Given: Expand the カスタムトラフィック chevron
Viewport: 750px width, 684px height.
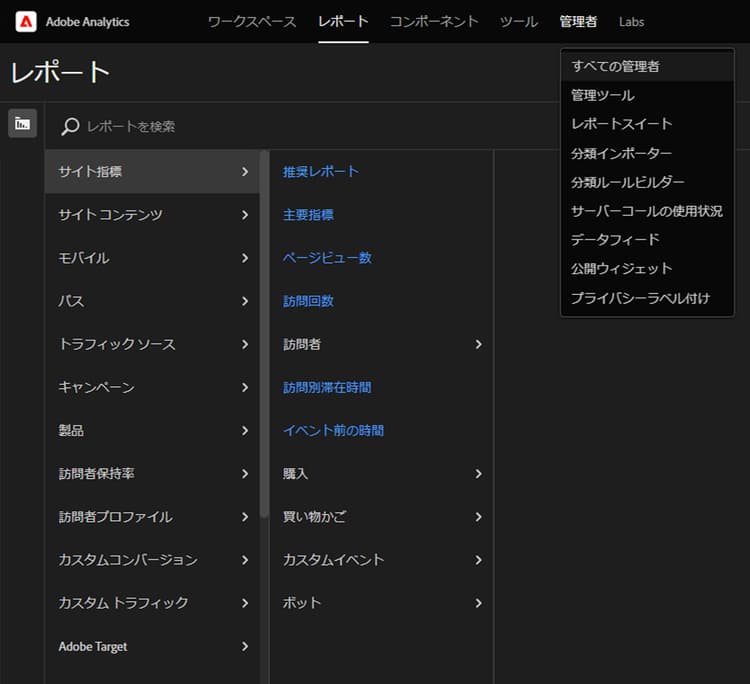Looking at the screenshot, I should pyautogui.click(x=245, y=603).
